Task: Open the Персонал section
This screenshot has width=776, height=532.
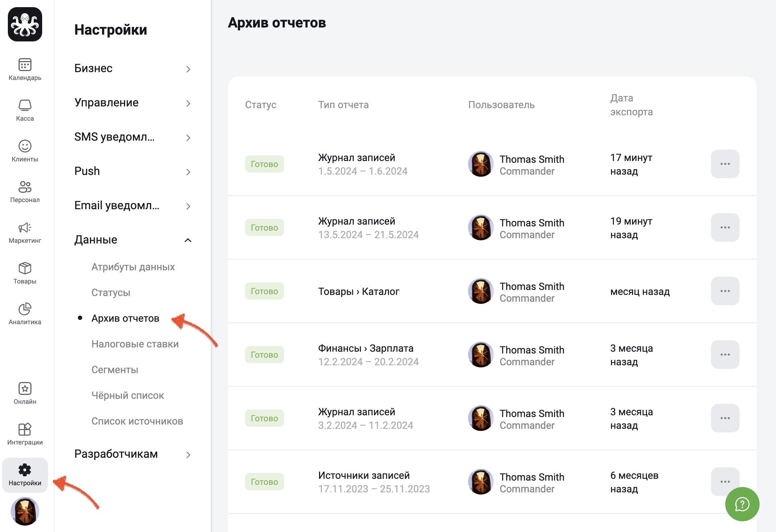Action: coord(25,192)
